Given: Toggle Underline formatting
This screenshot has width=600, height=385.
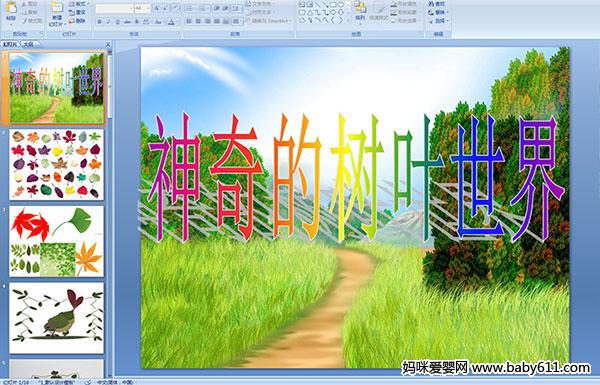Looking at the screenshot, I should click(117, 22).
